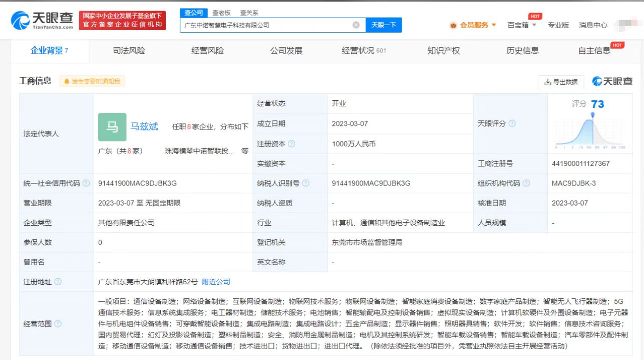This screenshot has height=360, width=644.
Task: Click the help icon next to 注册地址
Action: click(x=58, y=282)
